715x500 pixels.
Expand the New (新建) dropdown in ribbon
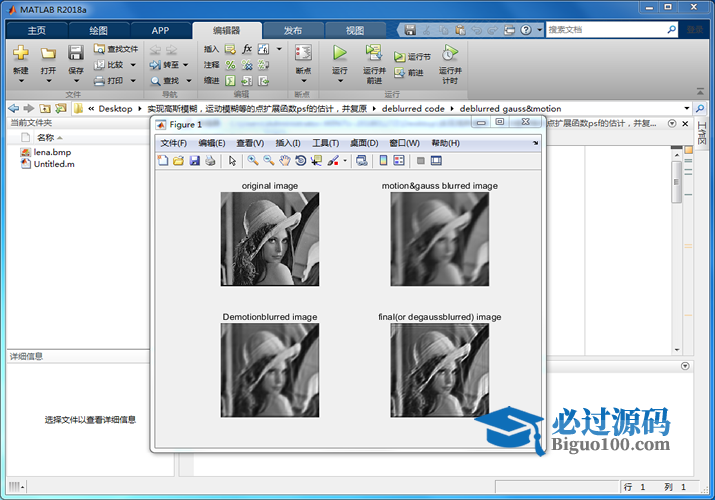pyautogui.click(x=21, y=82)
